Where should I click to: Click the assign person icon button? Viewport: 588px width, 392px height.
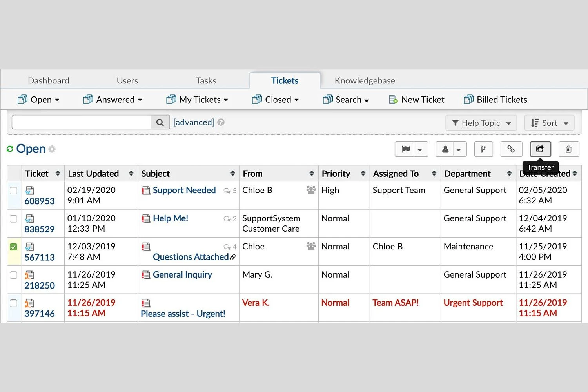click(x=445, y=149)
